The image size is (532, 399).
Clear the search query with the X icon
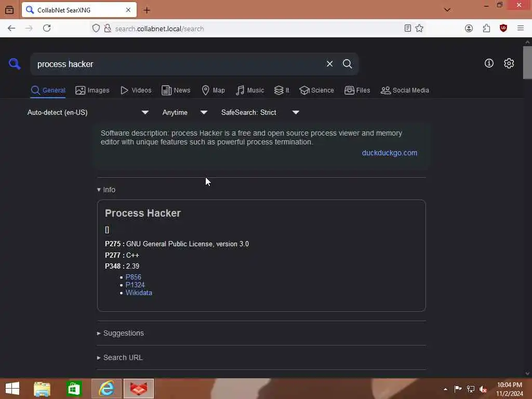click(329, 64)
